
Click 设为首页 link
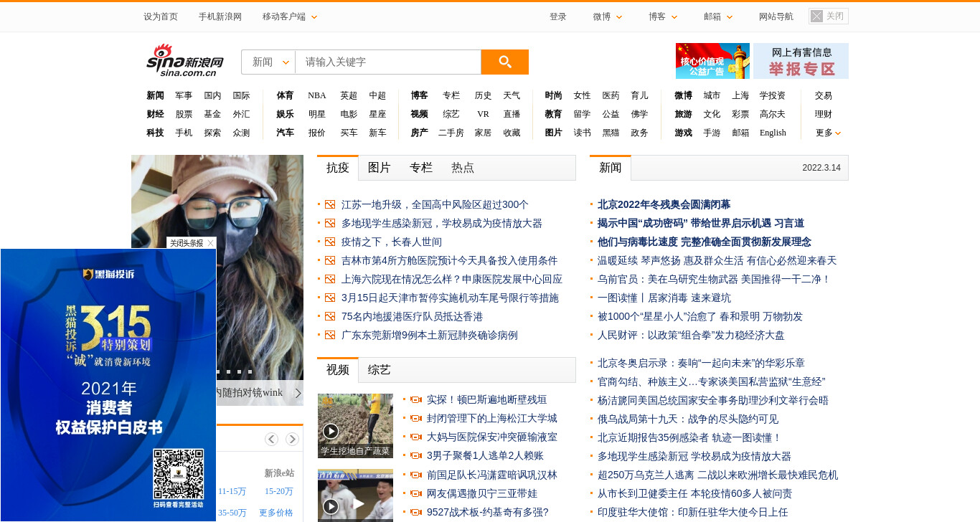[161, 16]
